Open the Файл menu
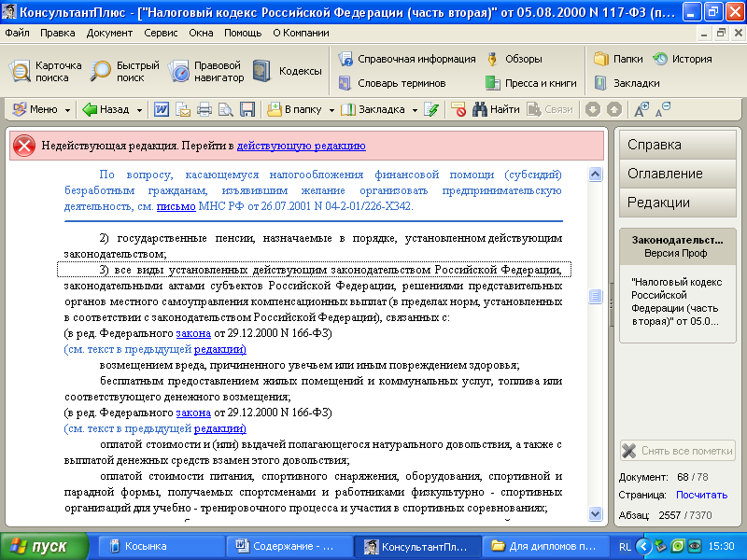This screenshot has height=560, width=747. point(17,33)
